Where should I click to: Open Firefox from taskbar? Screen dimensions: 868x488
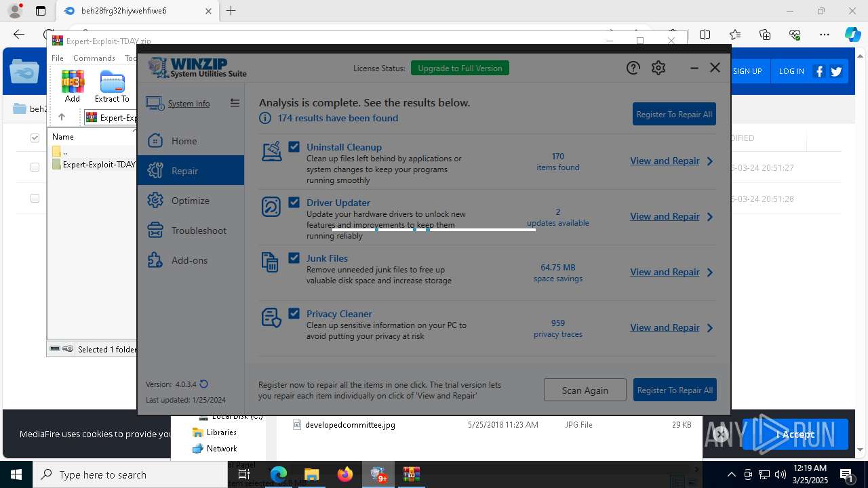point(344,474)
